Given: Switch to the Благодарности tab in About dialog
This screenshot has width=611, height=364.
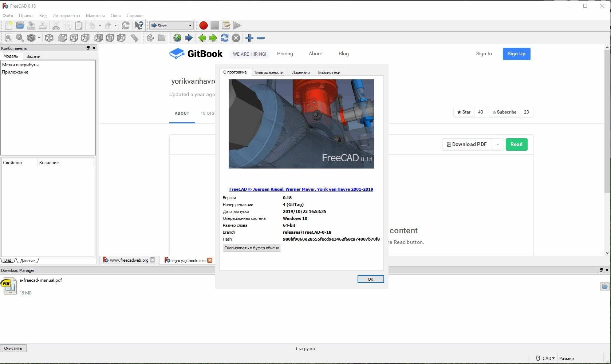Looking at the screenshot, I should (269, 72).
